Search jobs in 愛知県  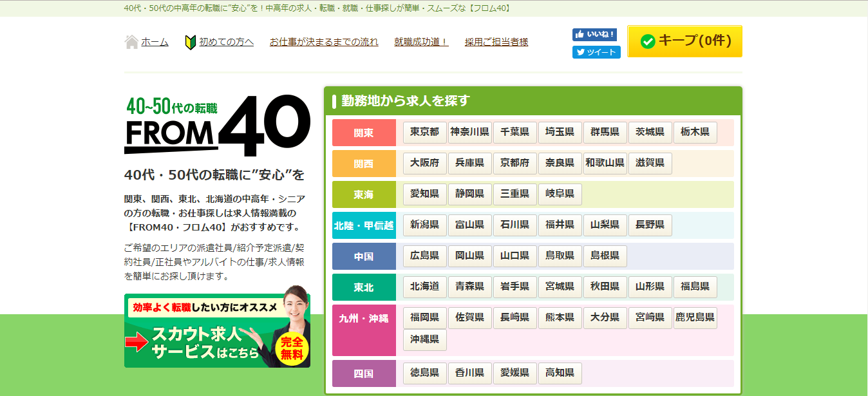[425, 194]
